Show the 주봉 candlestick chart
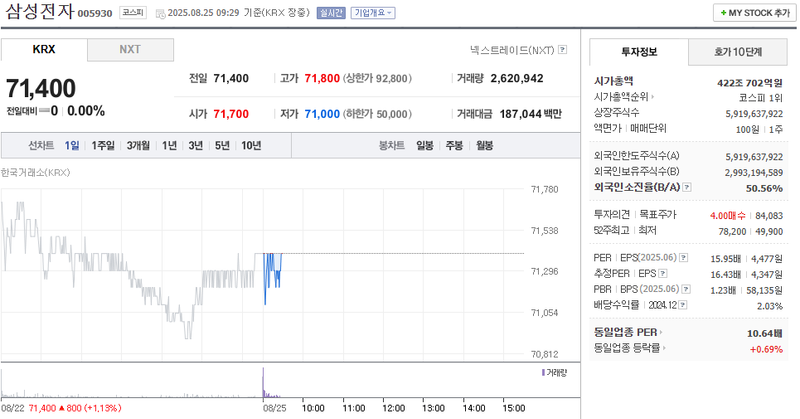The image size is (800, 419). coord(454,146)
